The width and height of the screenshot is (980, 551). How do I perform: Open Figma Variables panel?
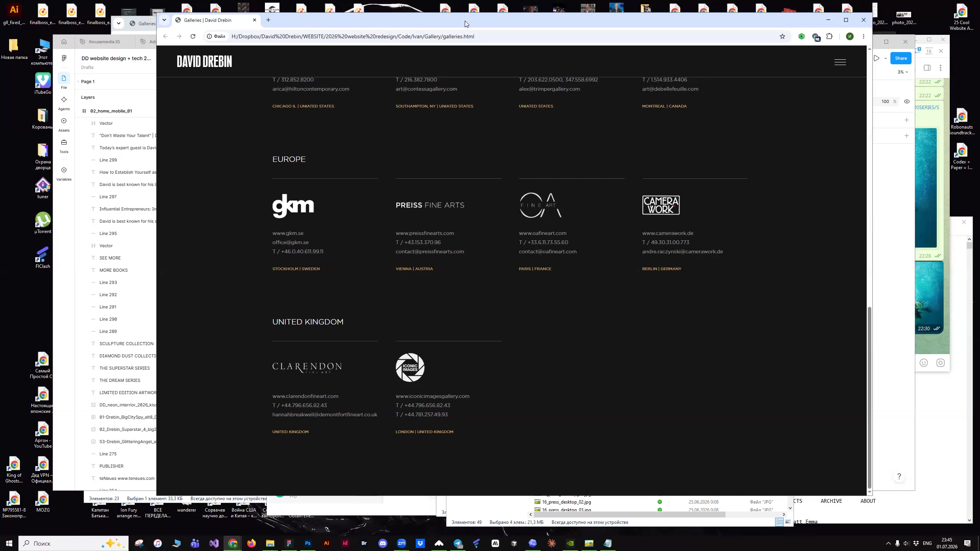click(x=64, y=174)
